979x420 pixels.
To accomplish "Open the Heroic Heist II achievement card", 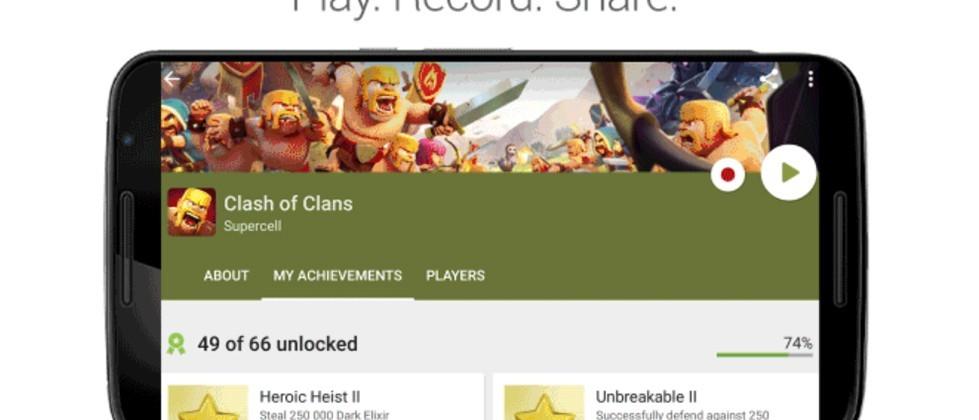I will (322, 397).
